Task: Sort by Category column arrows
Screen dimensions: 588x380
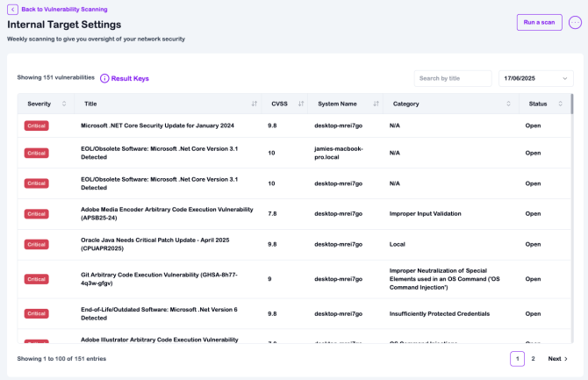Action: 509,104
